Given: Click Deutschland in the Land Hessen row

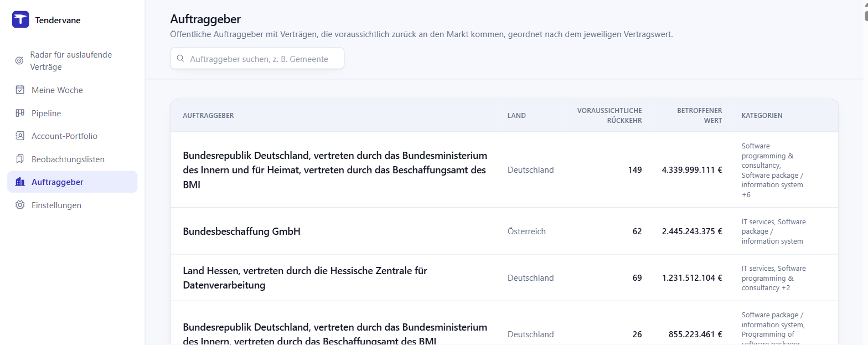Looking at the screenshot, I should (530, 278).
